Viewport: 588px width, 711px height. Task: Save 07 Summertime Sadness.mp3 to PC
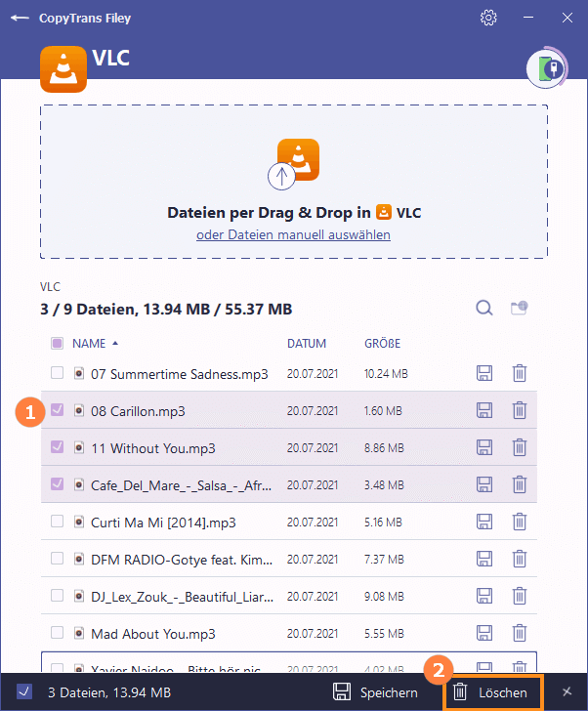click(484, 373)
